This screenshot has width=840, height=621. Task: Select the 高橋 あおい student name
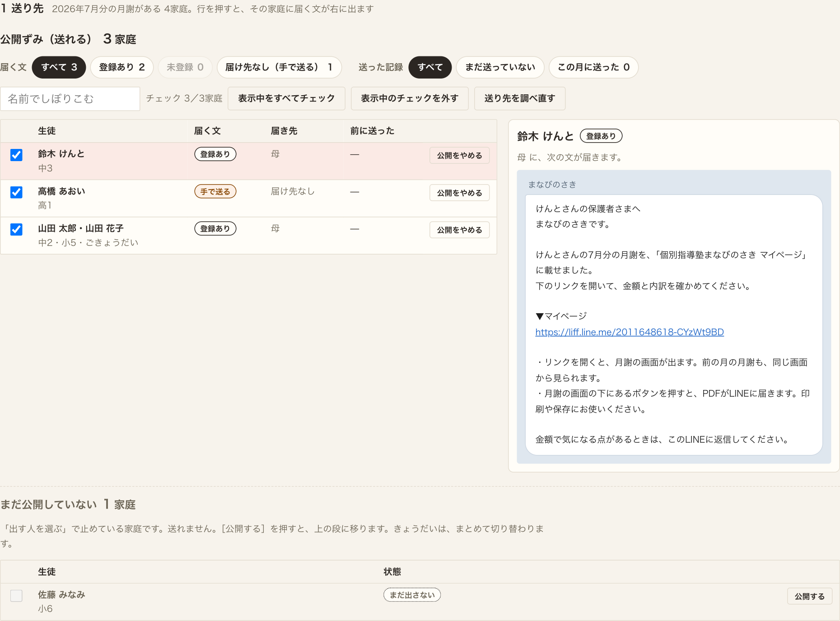coord(61,191)
